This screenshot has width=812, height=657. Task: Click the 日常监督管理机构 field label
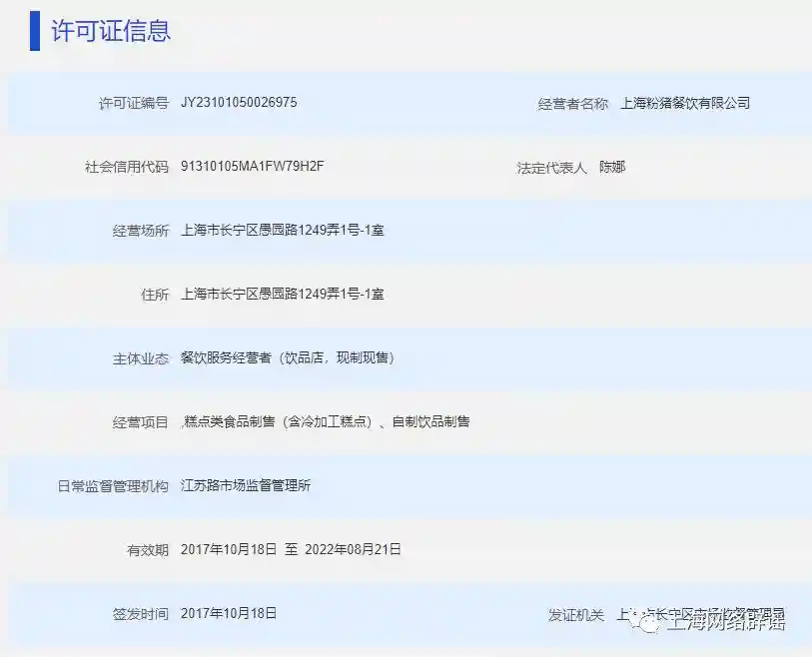(x=112, y=486)
